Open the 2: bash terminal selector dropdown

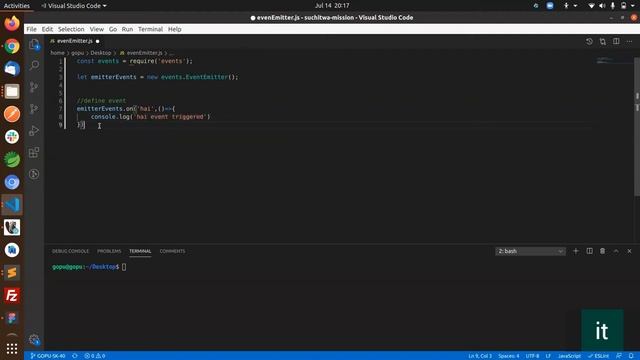[x=530, y=251]
